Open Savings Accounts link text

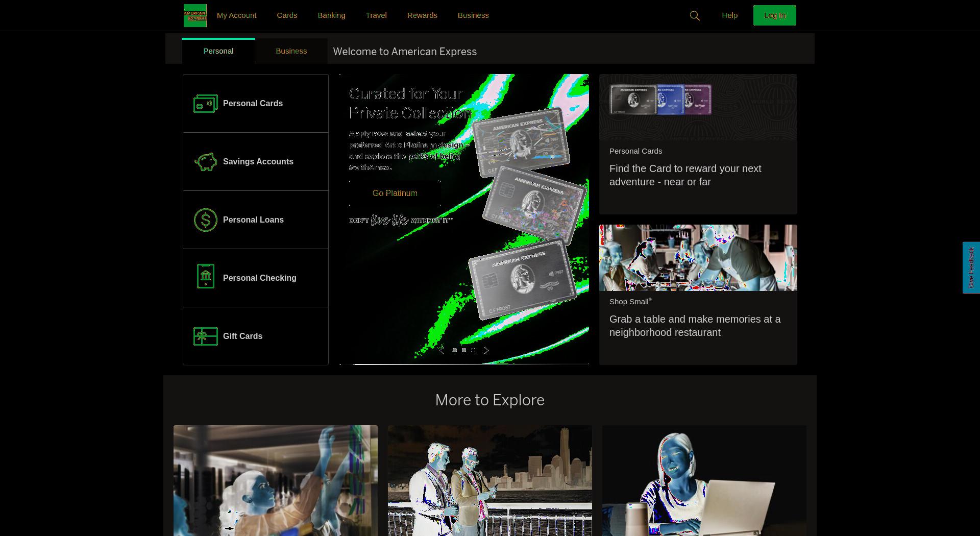click(258, 162)
